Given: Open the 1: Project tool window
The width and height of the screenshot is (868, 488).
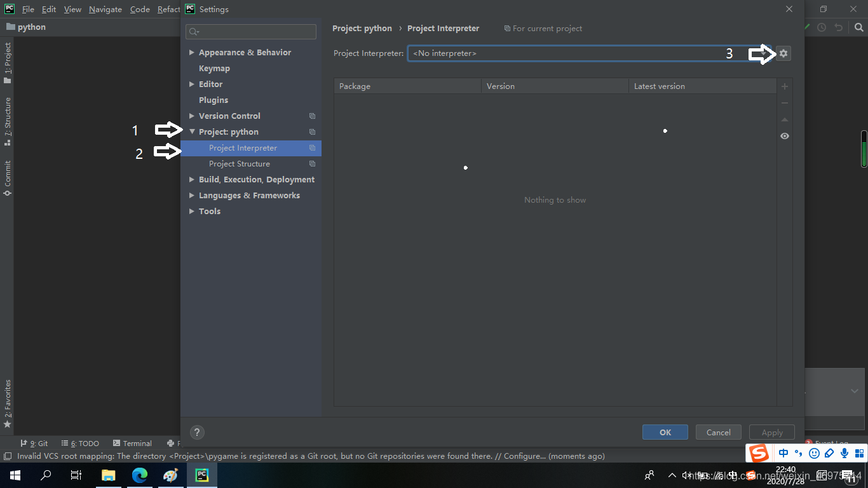Looking at the screenshot, I should [8, 63].
